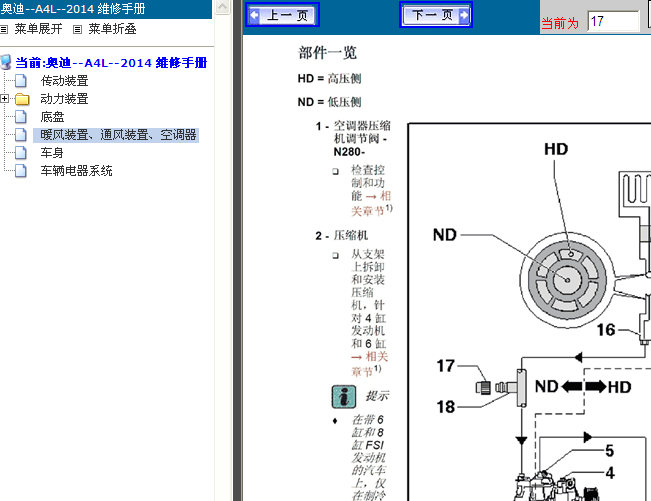Click label 4 in the diagram

click(x=610, y=473)
